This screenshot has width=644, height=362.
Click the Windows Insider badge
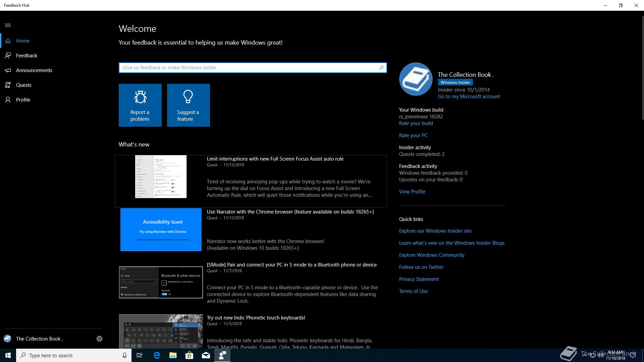pyautogui.click(x=455, y=82)
